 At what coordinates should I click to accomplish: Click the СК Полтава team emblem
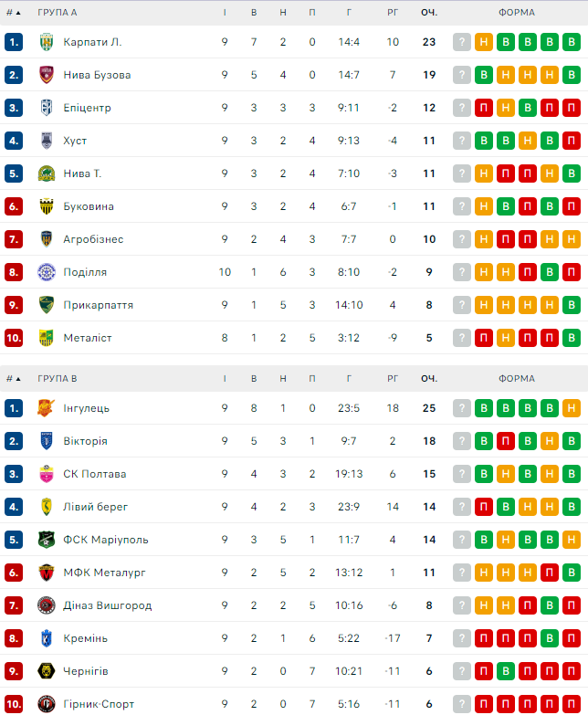[x=47, y=474]
